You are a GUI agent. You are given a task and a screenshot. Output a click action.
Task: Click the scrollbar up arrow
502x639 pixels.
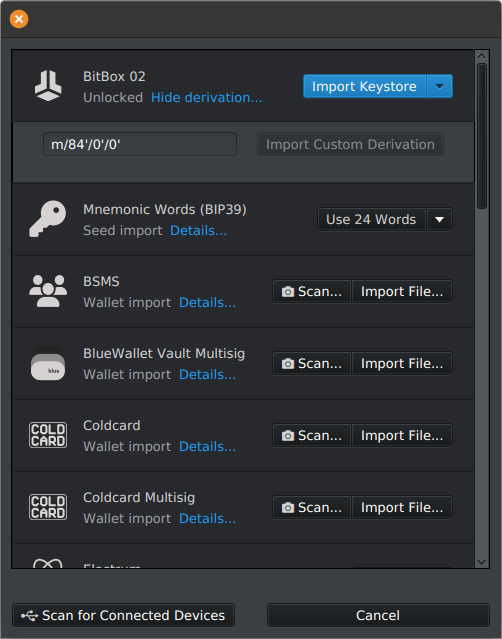482,56
